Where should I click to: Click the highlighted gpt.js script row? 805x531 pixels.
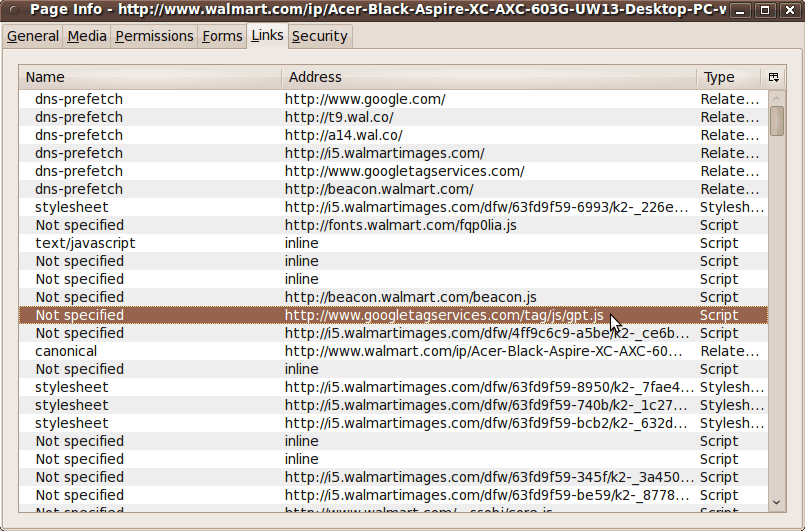(393, 315)
